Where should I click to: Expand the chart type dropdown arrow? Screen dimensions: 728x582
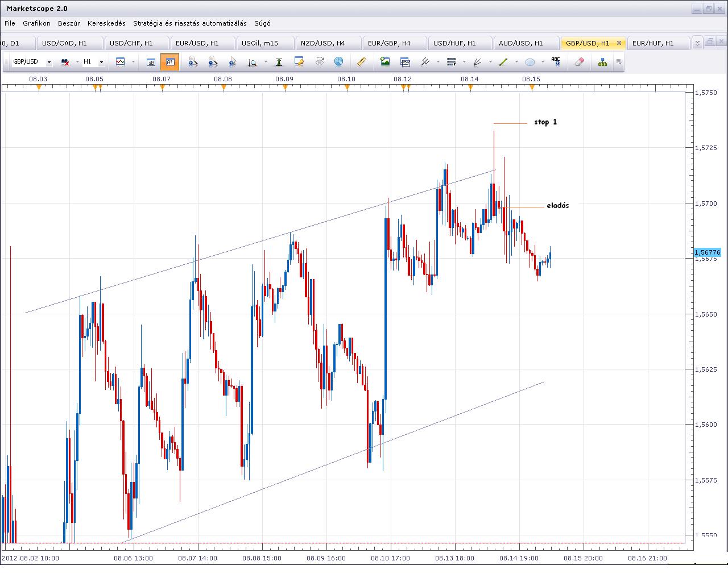[133, 62]
